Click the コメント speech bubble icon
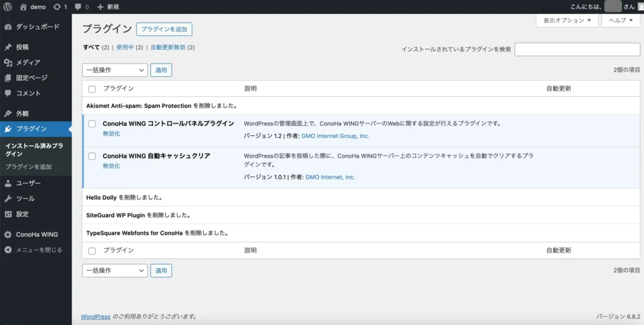This screenshot has width=644, height=325. (8, 93)
